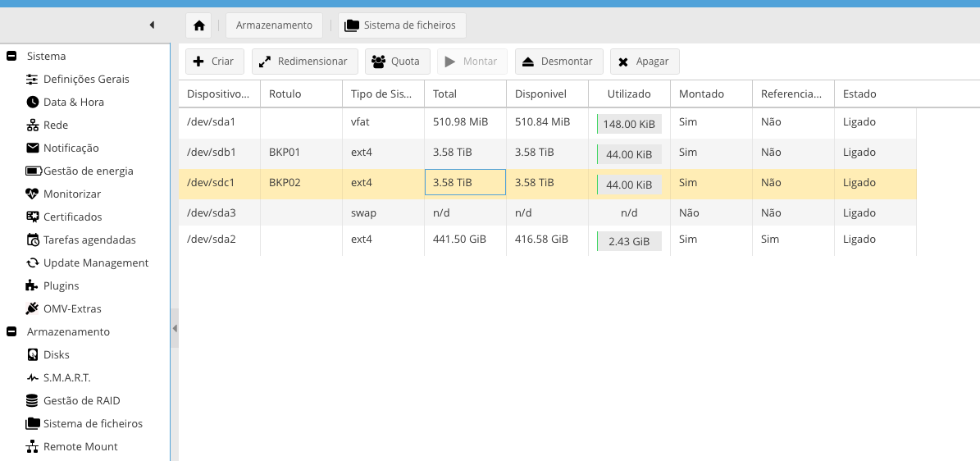
Task: Go to Certificados settings
Action: tap(72, 217)
